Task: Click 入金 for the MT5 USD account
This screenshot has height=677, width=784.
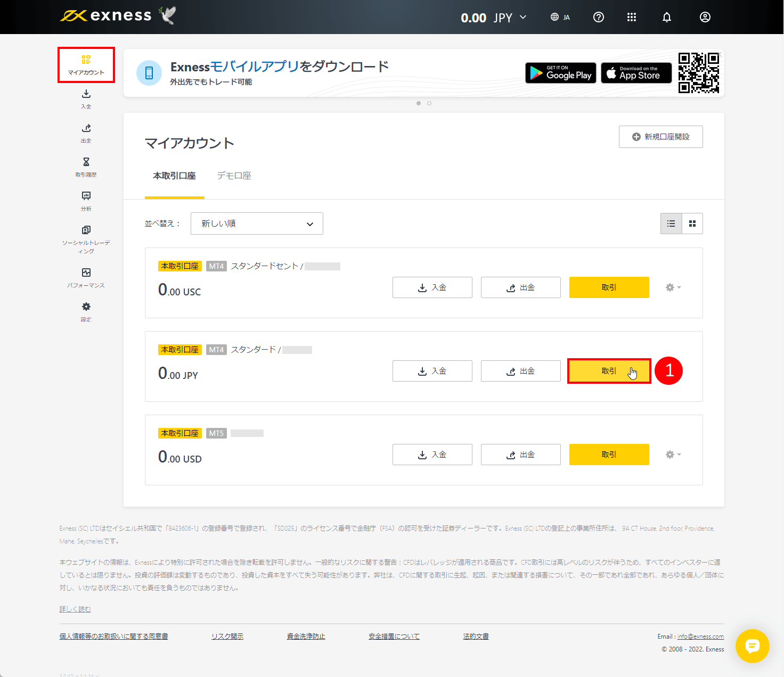Action: [x=432, y=455]
